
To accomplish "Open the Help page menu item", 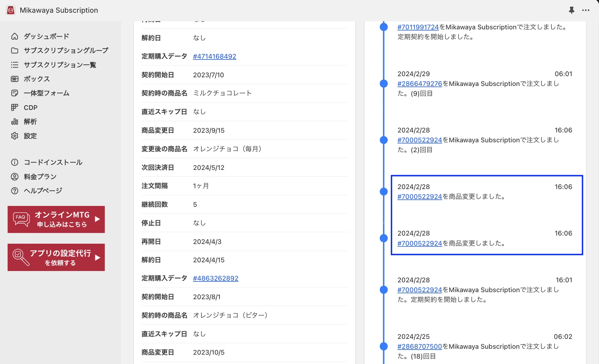I will (x=43, y=191).
